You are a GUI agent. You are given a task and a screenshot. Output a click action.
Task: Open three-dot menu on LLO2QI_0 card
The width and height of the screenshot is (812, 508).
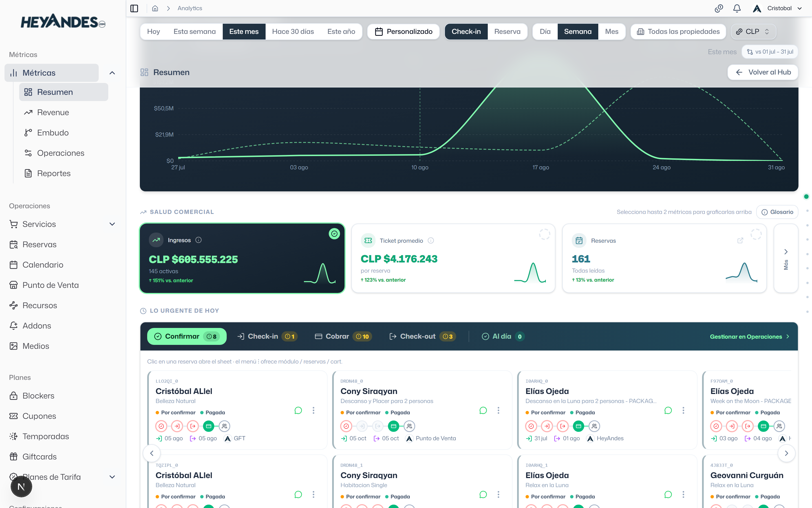(314, 410)
